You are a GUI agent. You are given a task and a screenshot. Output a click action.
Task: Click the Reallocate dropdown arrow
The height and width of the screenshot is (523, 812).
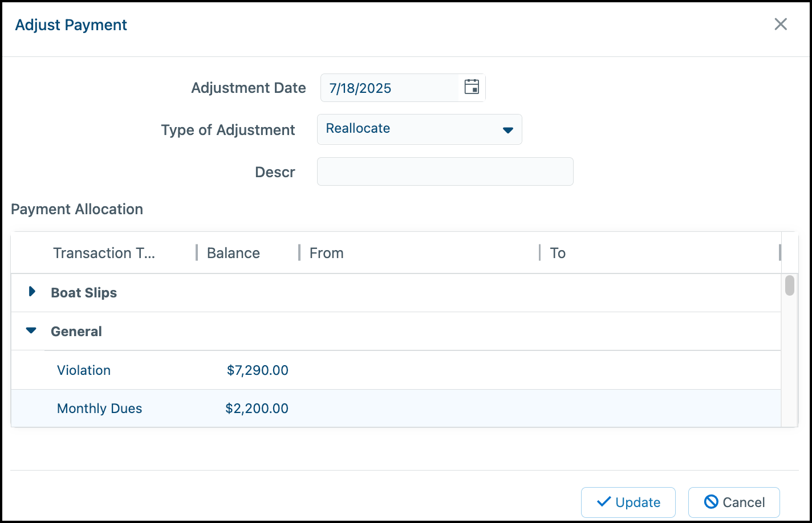(507, 130)
